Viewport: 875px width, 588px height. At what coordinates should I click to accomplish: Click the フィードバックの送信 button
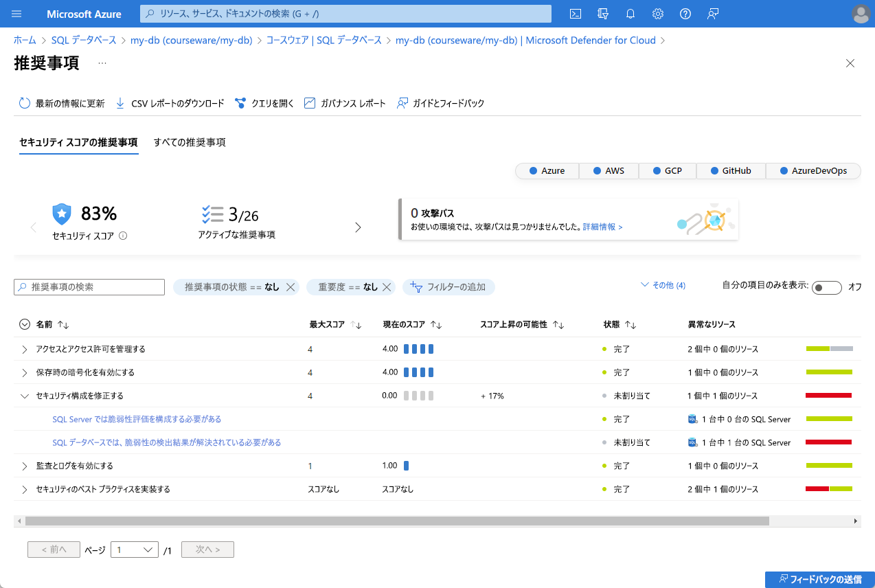[x=820, y=580]
